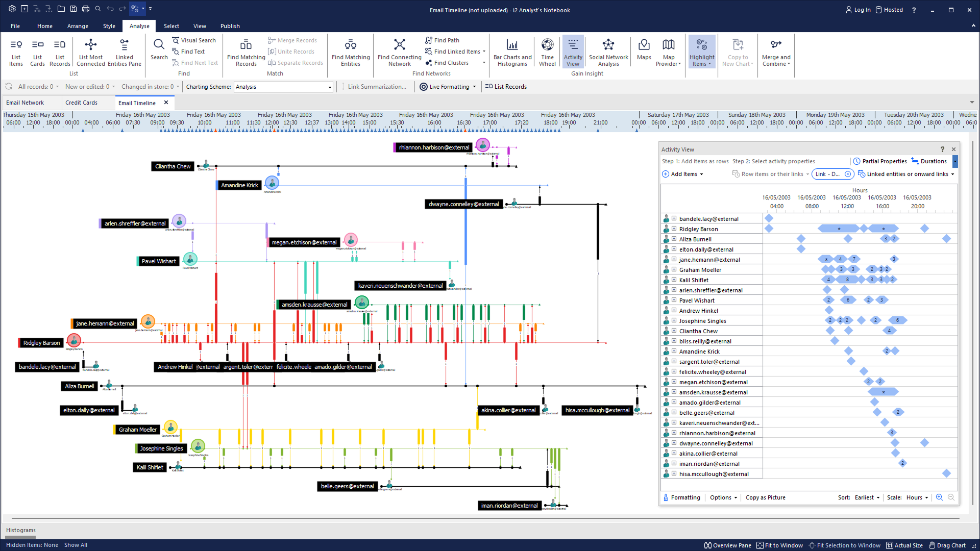Screen dimensions: 980x551
Task: Toggle the Durations option
Action: pos(929,161)
